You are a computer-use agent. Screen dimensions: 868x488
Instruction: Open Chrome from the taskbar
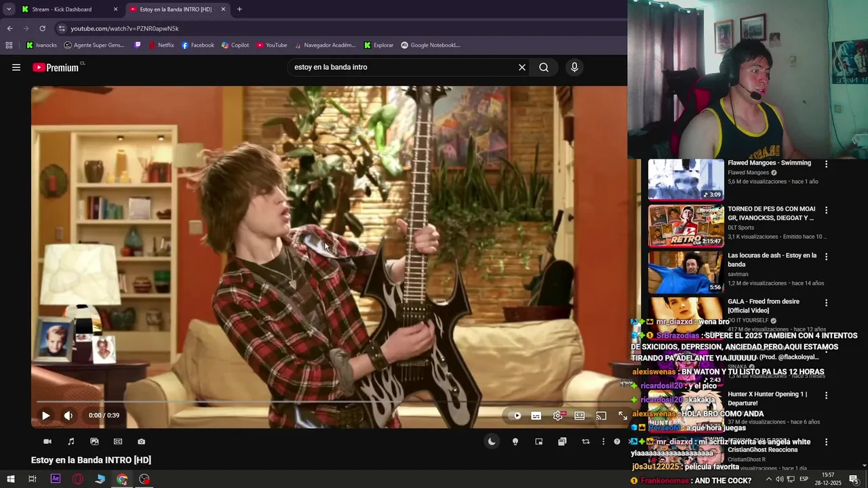(122, 479)
